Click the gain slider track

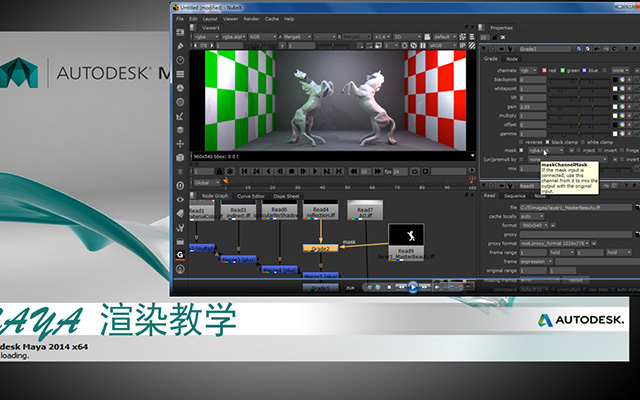click(579, 107)
